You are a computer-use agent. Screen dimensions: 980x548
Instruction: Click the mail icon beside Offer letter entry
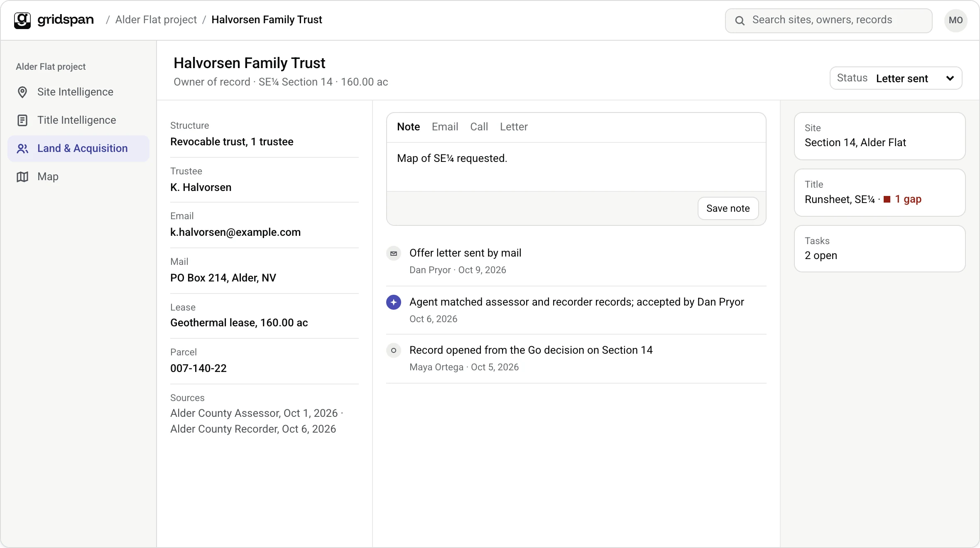click(393, 253)
